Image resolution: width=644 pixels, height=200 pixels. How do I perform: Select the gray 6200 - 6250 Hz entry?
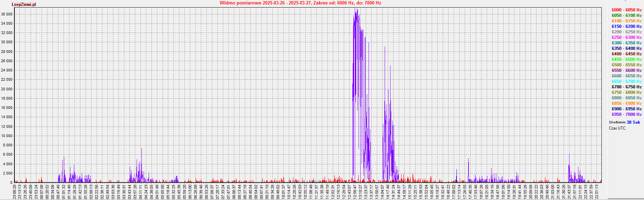626,32
